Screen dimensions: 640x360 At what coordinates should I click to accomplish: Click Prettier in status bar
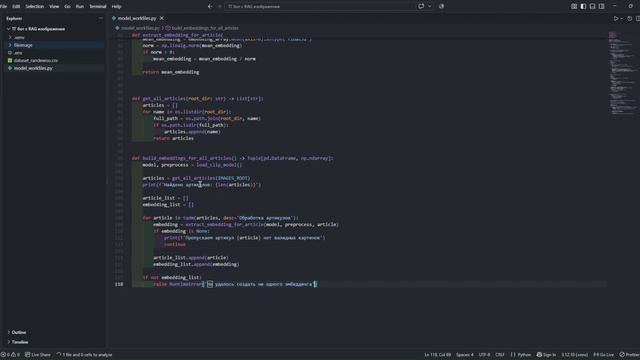pos(629,355)
